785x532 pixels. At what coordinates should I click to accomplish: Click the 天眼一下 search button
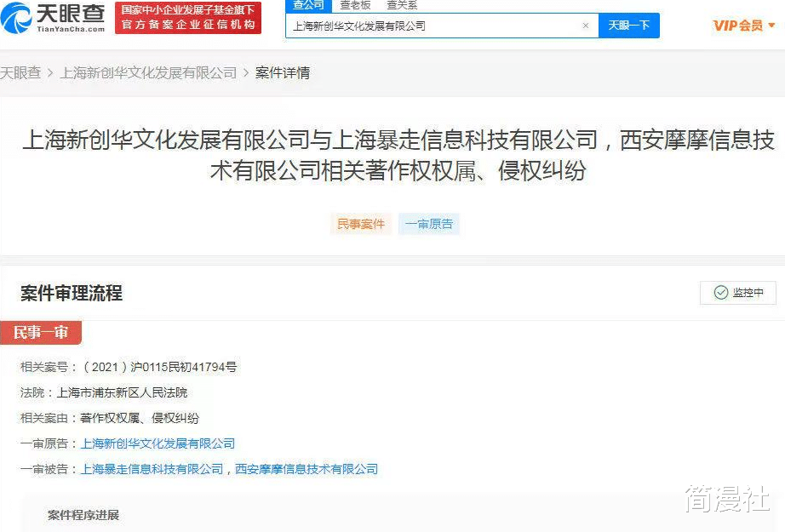tap(629, 25)
